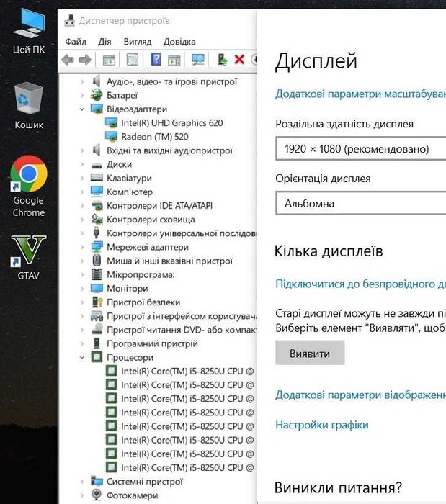Click the Мережеві адаптери network icon
The height and width of the screenshot is (504, 446).
(97, 247)
